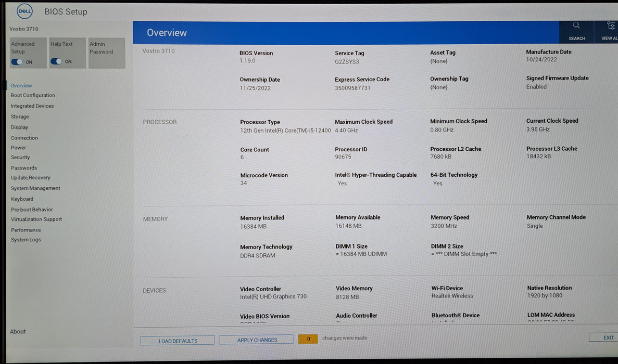Viewport: 618px width, 364px height.
Task: Open Integrated Devices section
Action: 32,106
